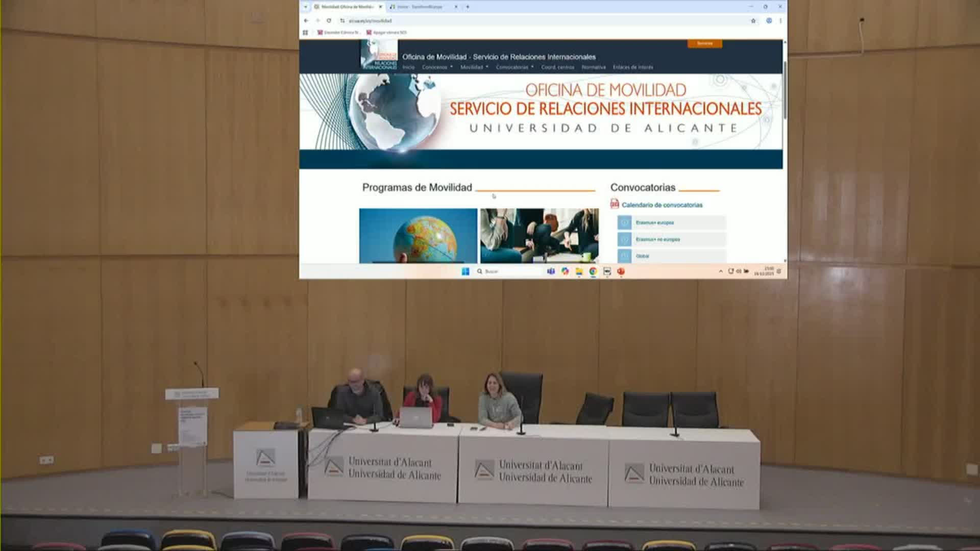This screenshot has width=980, height=551.
Task: Click the taskbar Buscar search field
Action: (508, 271)
